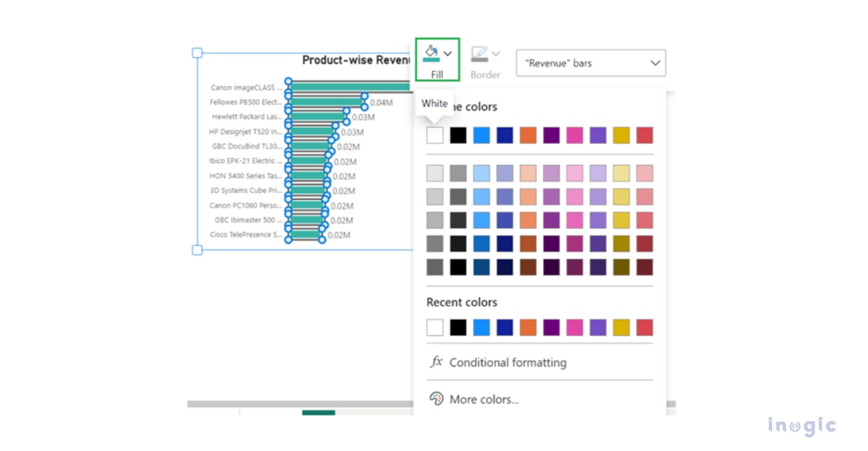This screenshot has width=868, height=451.
Task: Open More colors... option
Action: click(x=484, y=399)
